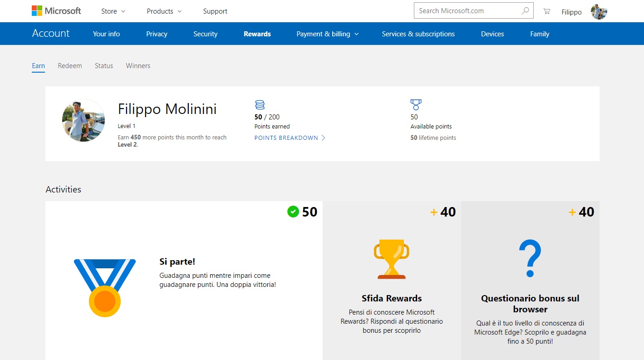
Task: Click the small profile avatar in header
Action: 599,12
